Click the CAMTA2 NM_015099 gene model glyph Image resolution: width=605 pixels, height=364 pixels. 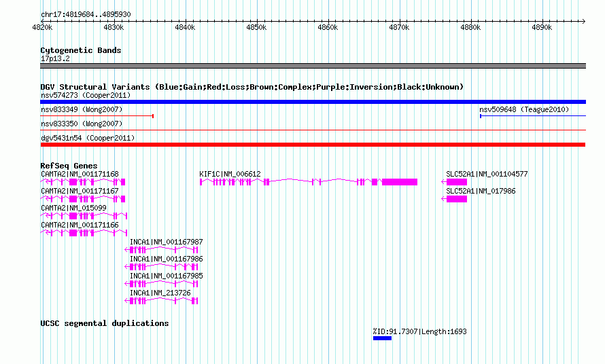pyautogui.click(x=84, y=216)
